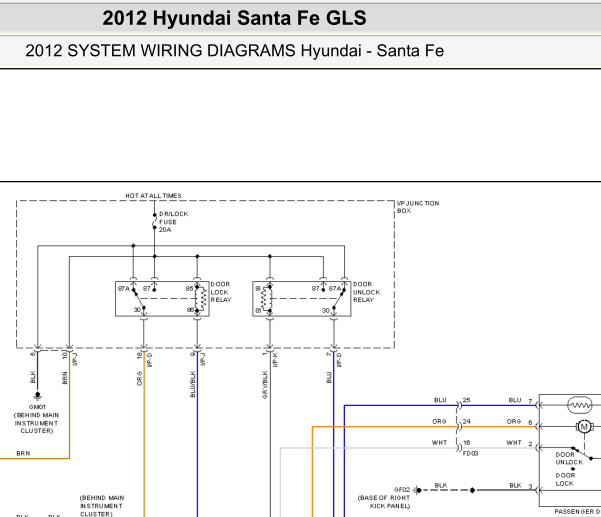The height and width of the screenshot is (517, 601).
Task: Click the door unlock relay coil symbol
Action: 266,299
